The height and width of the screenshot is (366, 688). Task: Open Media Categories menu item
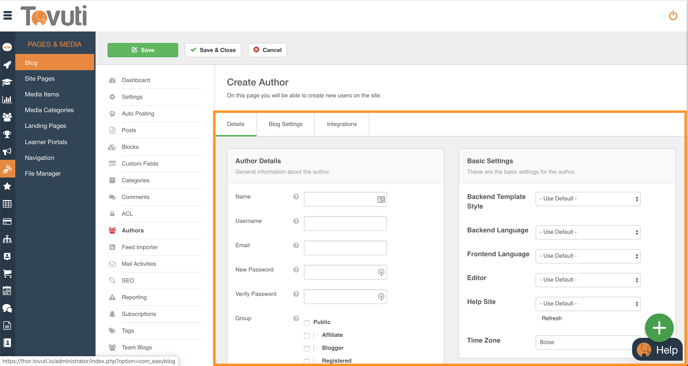pyautogui.click(x=49, y=110)
